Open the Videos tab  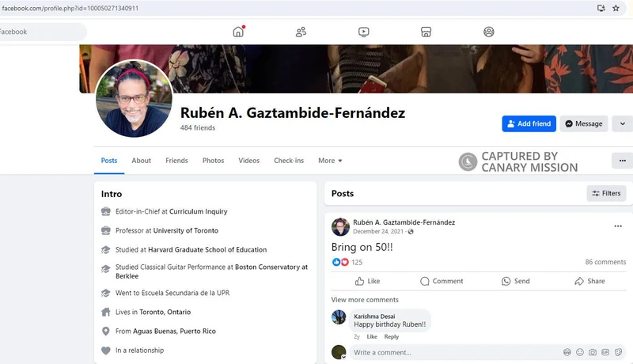coord(248,160)
